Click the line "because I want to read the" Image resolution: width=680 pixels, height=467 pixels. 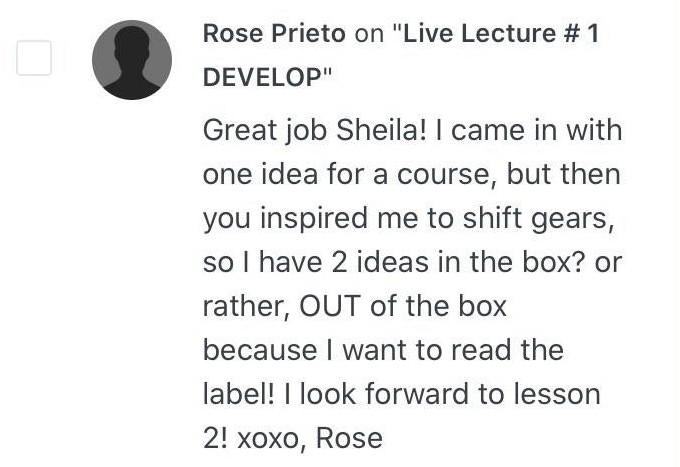tap(383, 350)
